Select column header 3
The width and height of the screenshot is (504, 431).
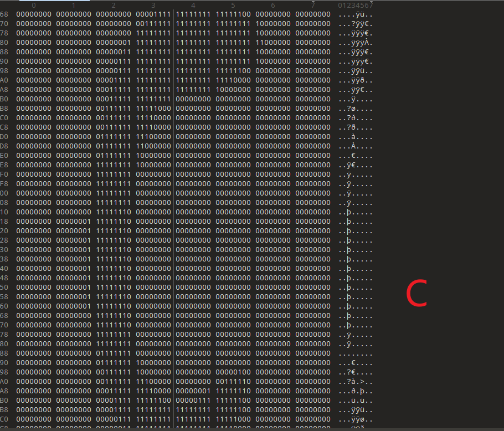[x=153, y=6]
